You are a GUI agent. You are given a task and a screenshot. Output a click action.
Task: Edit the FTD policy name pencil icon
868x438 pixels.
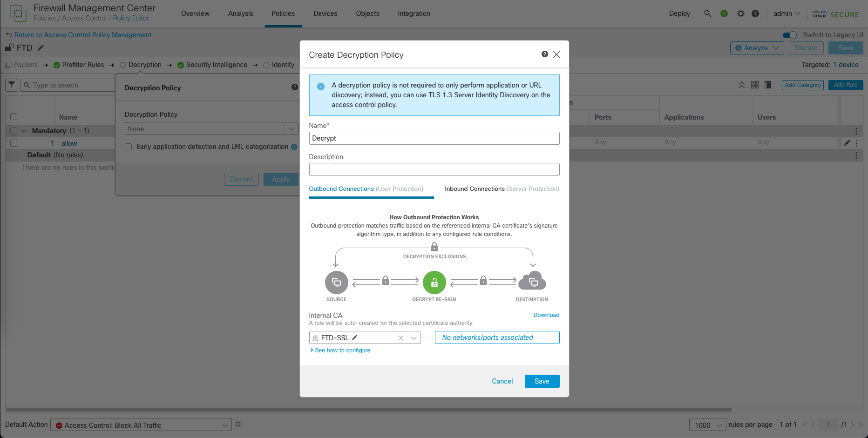coord(41,48)
